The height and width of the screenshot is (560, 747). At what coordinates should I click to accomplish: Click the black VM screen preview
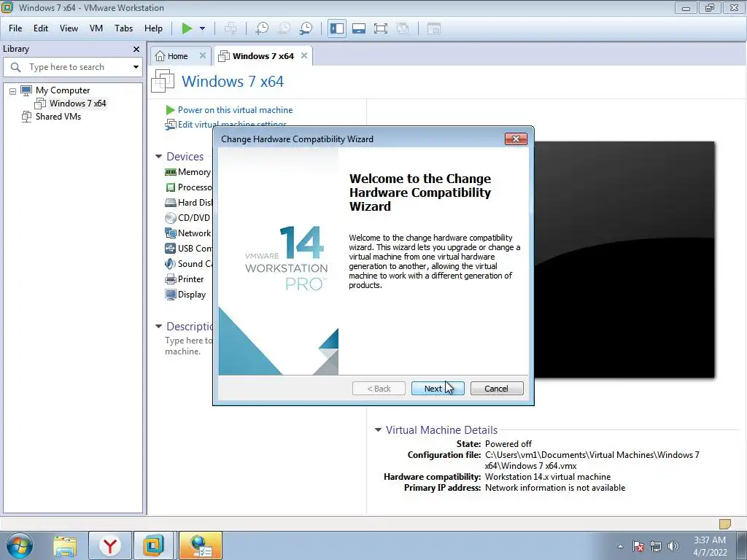pos(624,260)
